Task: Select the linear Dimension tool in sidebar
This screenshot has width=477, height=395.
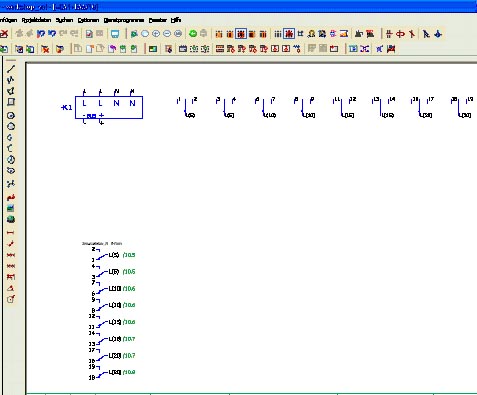Action: [11, 232]
